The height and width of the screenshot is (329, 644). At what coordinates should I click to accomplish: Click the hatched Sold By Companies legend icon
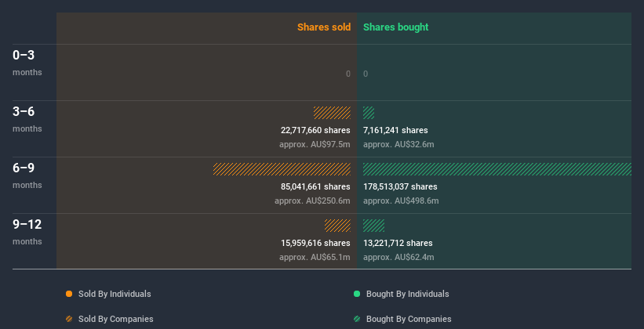[69, 319]
